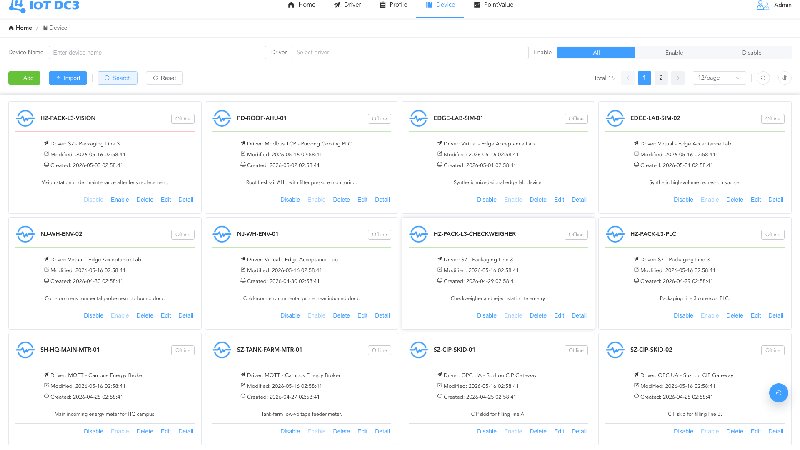This screenshot has width=800, height=450.
Task: Disable the EDGE-LAB-SIM-02 device
Action: point(683,199)
